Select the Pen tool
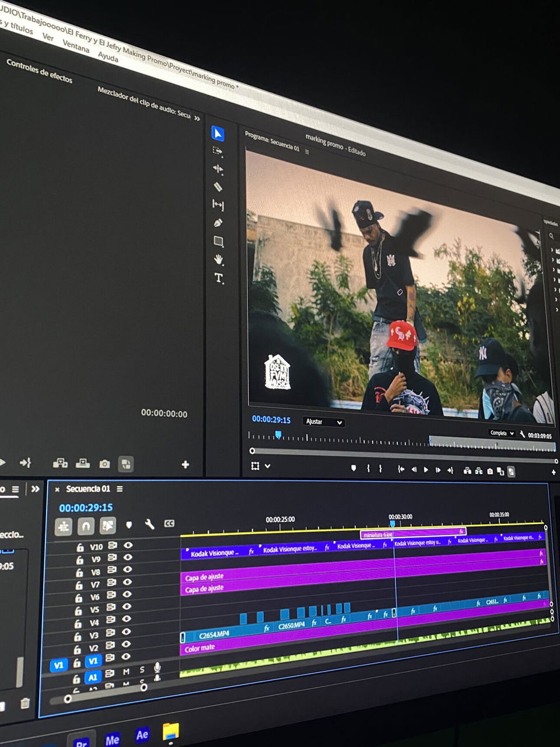560x747 pixels. coord(218,223)
